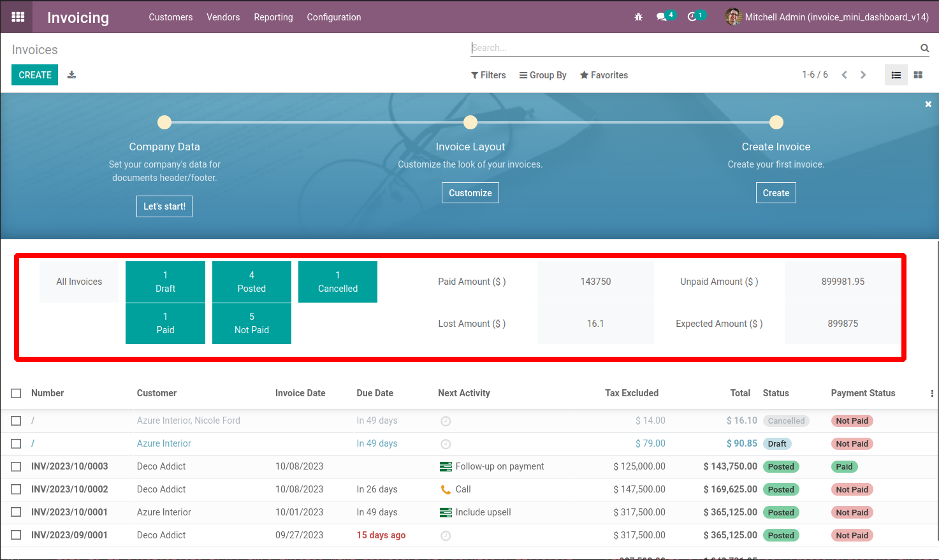939x560 pixels.
Task: Click the 899981.95 unpaid amount value
Action: (843, 282)
